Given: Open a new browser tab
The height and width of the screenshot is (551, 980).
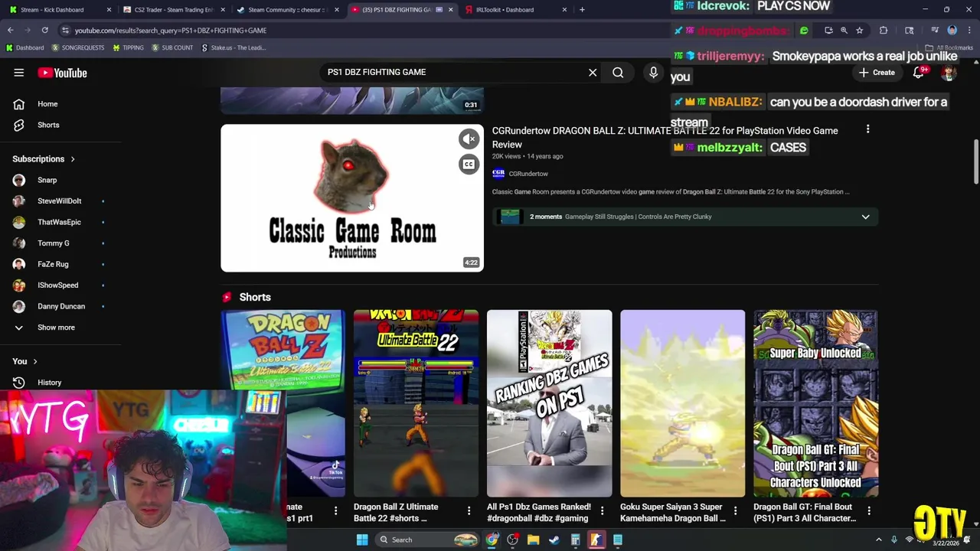Looking at the screenshot, I should [x=582, y=10].
